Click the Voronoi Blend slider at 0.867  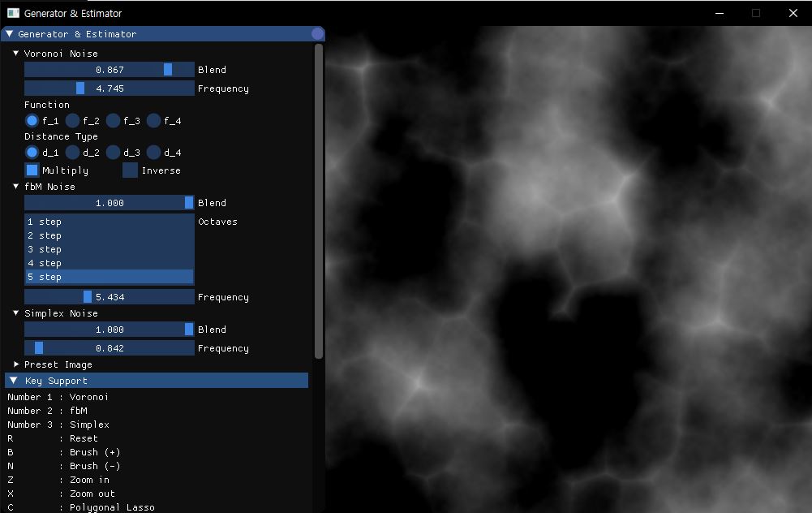pyautogui.click(x=110, y=70)
